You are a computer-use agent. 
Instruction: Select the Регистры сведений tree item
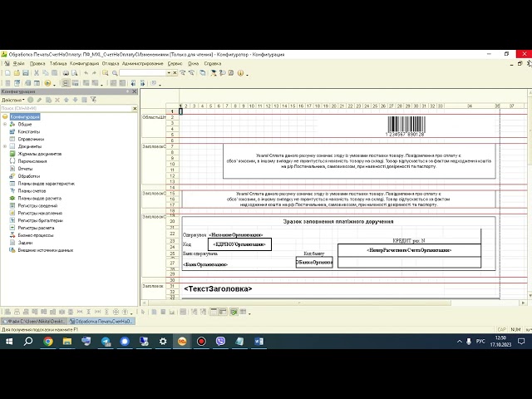click(x=37, y=205)
